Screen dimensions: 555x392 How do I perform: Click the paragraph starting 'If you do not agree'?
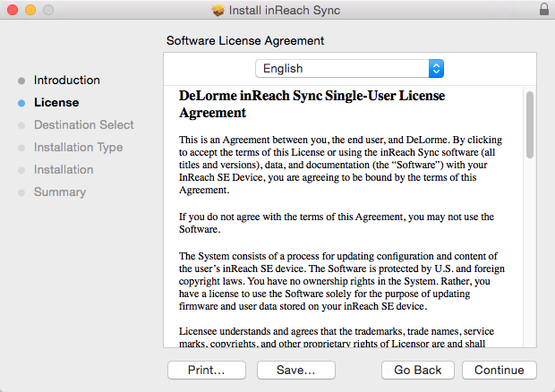pos(337,223)
